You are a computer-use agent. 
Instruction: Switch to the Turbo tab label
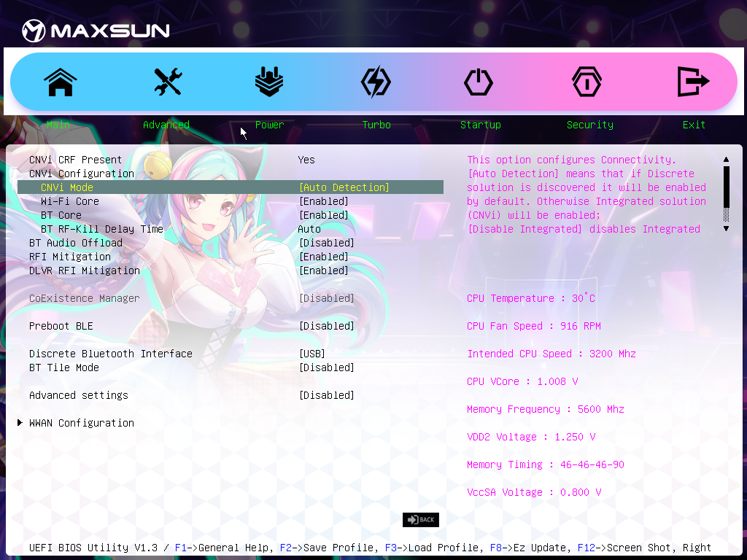pyautogui.click(x=376, y=125)
